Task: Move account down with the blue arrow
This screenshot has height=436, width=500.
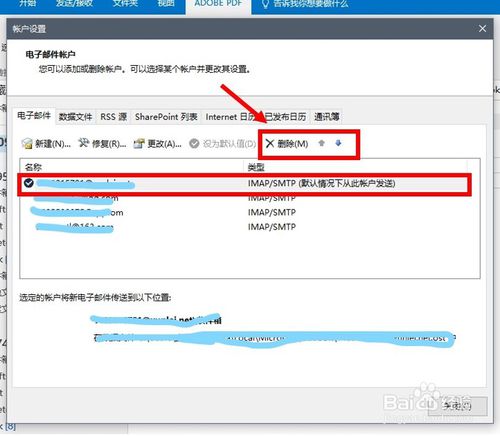Action: (338, 143)
